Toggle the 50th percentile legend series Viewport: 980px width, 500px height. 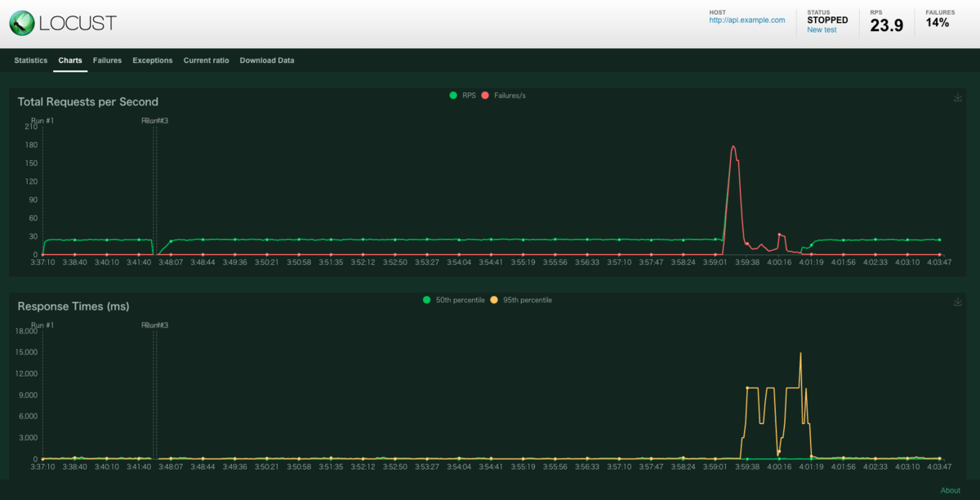[x=453, y=300]
